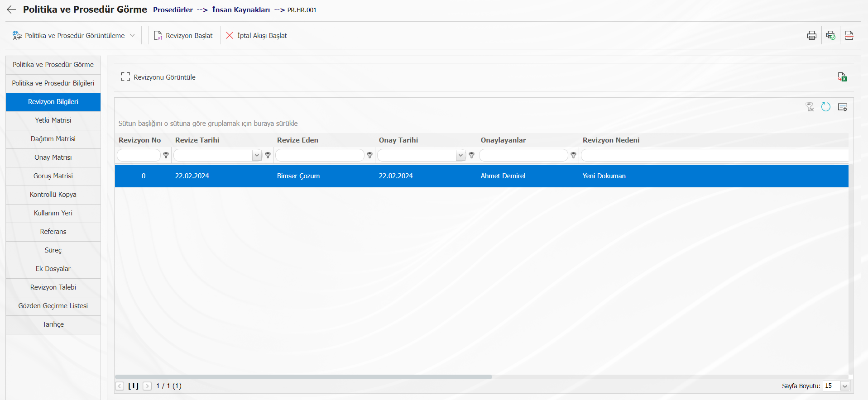868x400 pixels.
Task: Sort by Revize Tarihi column header
Action: [197, 140]
